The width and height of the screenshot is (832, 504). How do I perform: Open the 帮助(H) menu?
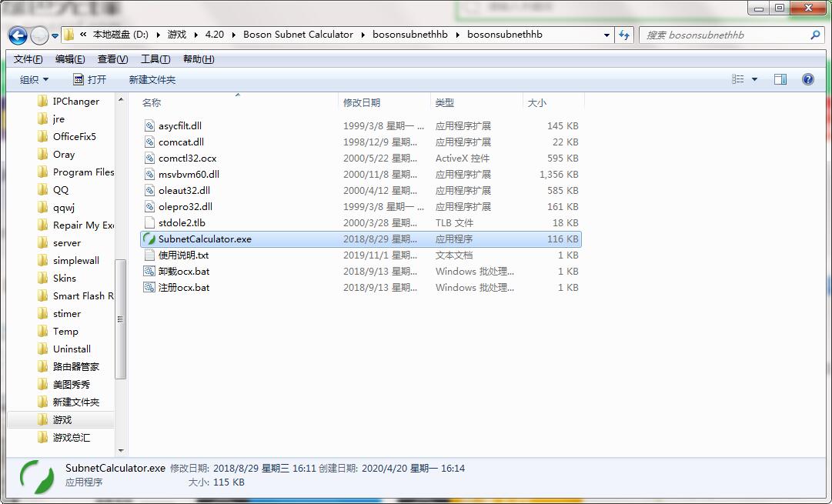pyautogui.click(x=199, y=59)
